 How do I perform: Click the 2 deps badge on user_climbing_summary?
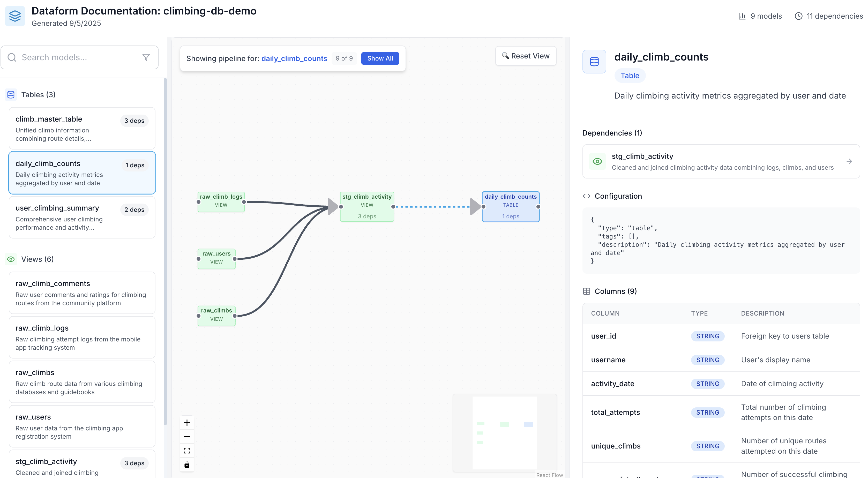point(134,210)
